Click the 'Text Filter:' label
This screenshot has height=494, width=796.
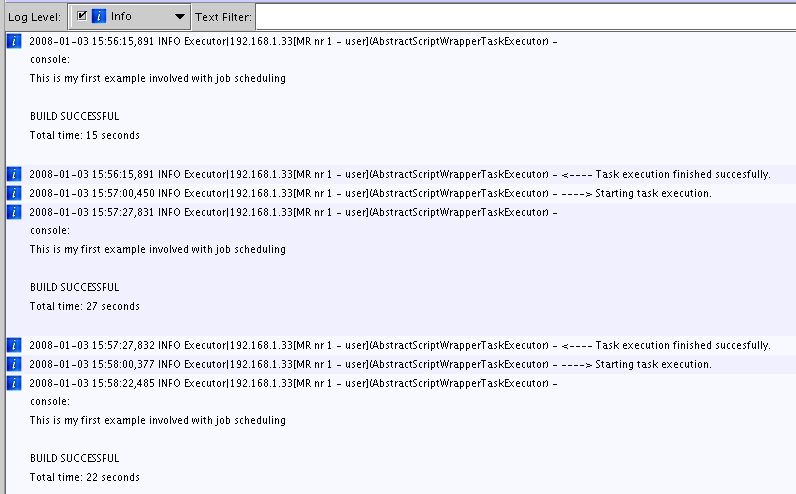[223, 17]
